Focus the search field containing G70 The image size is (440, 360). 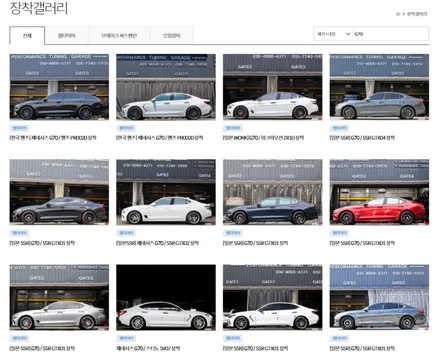tap(390, 34)
